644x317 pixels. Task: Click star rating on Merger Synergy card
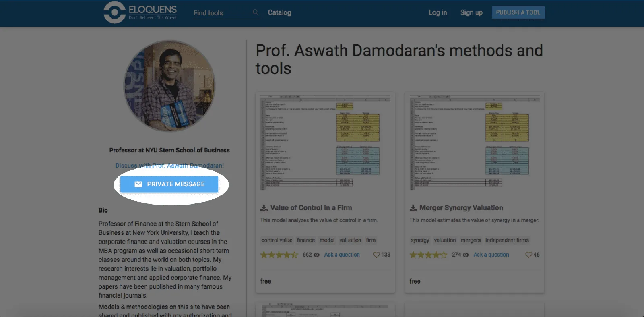(428, 255)
